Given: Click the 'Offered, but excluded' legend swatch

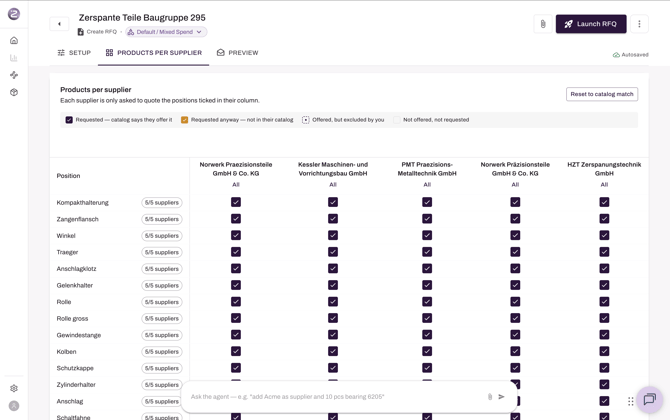Looking at the screenshot, I should (306, 120).
